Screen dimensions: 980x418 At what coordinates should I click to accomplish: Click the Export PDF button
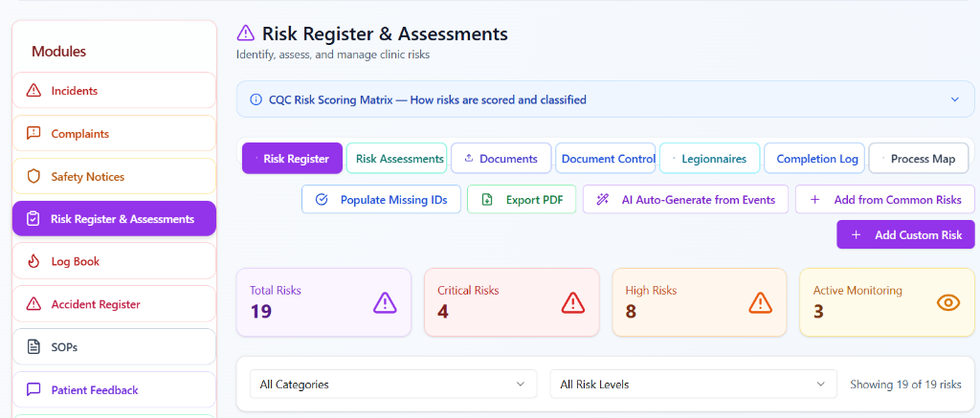[522, 199]
